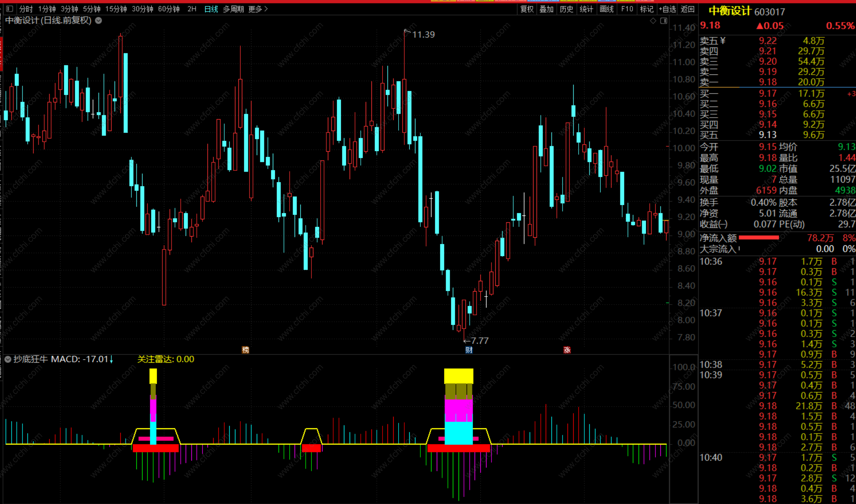Image resolution: width=856 pixels, height=504 pixels.
Task: Click the 涨 marker icon on the timeline
Action: pyautogui.click(x=567, y=350)
